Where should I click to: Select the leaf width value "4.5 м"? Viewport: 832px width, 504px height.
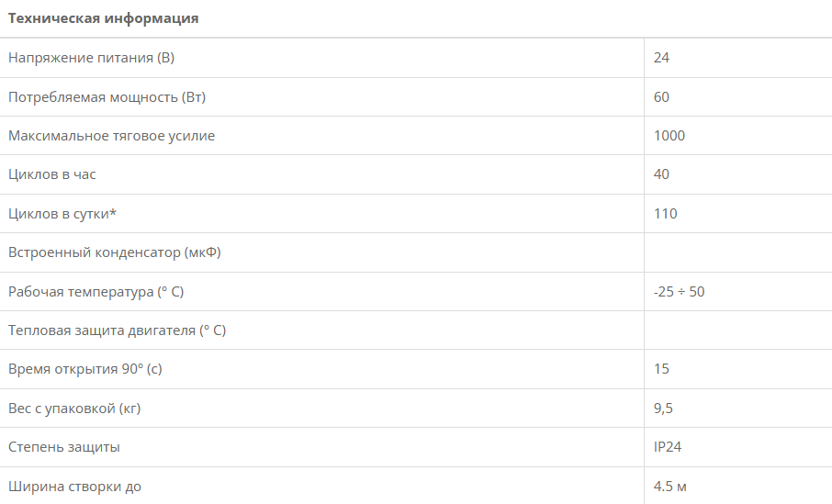669,487
